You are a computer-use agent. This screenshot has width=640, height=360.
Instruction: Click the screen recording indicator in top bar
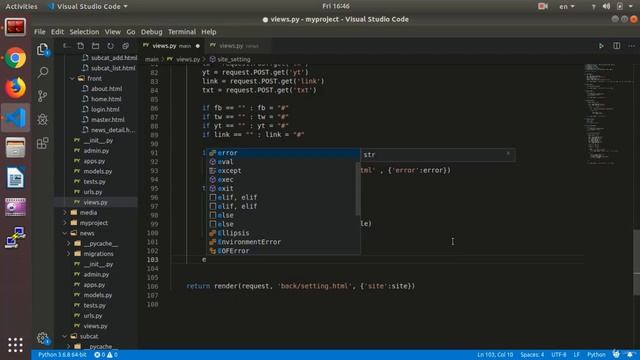tap(543, 6)
